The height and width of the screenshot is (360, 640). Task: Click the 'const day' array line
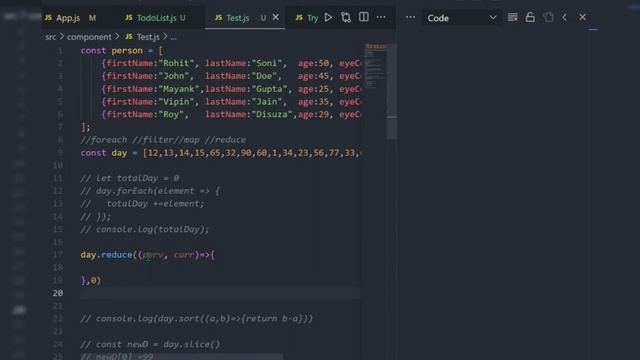[220, 153]
